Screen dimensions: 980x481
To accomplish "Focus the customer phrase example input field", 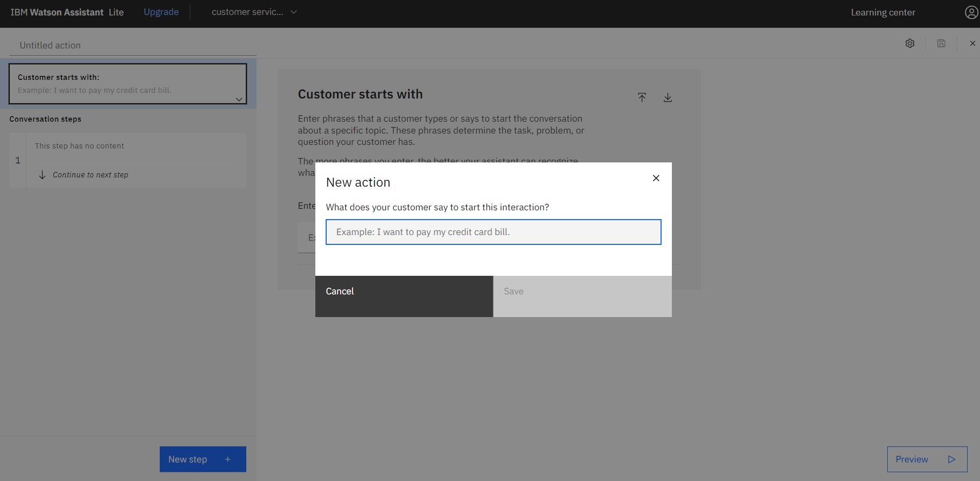I will [493, 232].
